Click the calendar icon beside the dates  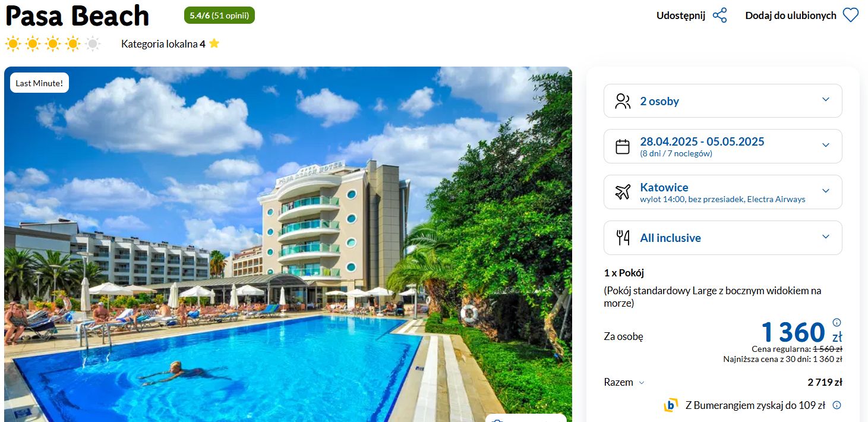(623, 146)
